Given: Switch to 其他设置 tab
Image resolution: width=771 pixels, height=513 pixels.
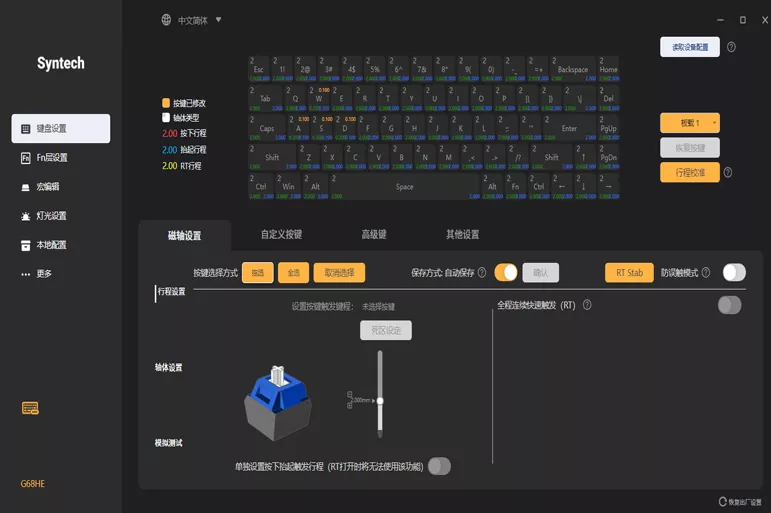Looking at the screenshot, I should [462, 235].
